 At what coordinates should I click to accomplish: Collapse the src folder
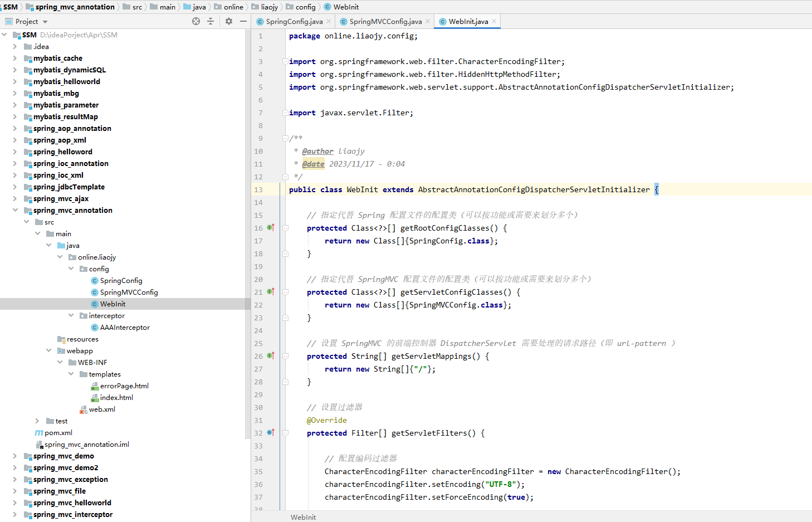tap(26, 222)
